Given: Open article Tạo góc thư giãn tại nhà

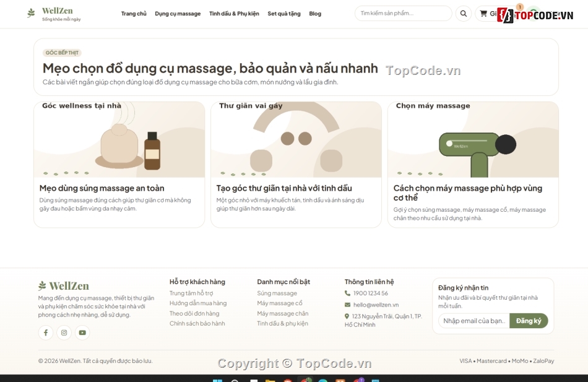Looking at the screenshot, I should (284, 188).
